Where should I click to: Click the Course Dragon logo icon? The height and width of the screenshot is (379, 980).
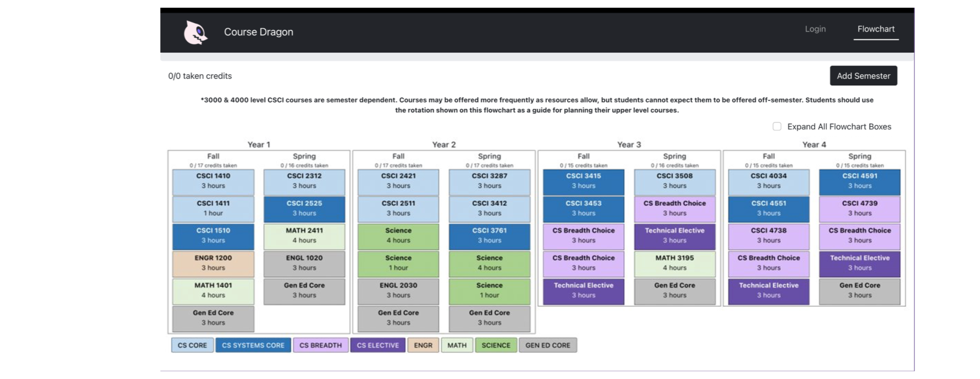coord(195,33)
